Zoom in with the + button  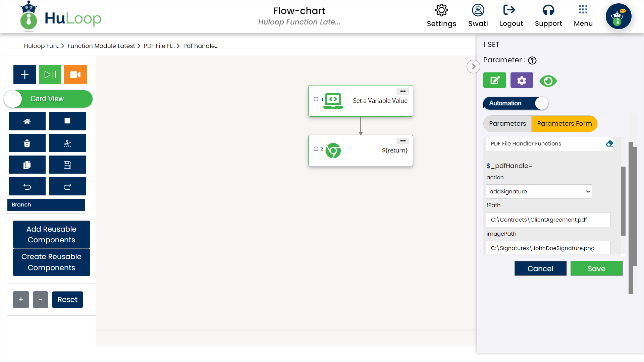(x=21, y=300)
